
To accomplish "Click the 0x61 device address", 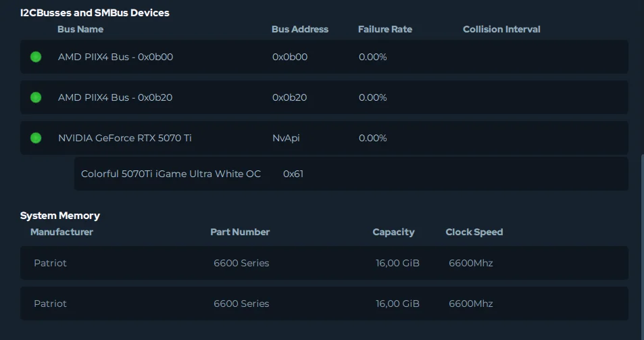I will (x=293, y=174).
